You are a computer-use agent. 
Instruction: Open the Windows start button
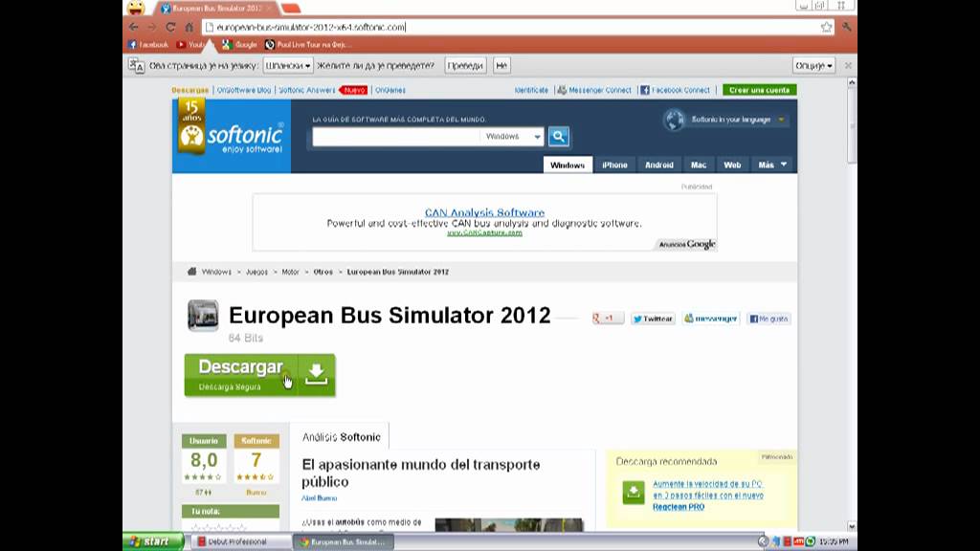click(153, 541)
